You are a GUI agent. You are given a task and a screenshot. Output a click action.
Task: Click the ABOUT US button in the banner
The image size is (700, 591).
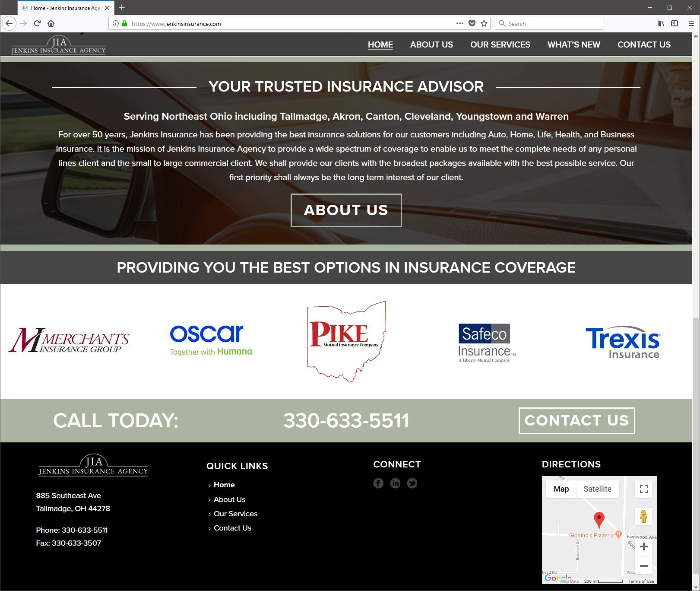pyautogui.click(x=346, y=210)
